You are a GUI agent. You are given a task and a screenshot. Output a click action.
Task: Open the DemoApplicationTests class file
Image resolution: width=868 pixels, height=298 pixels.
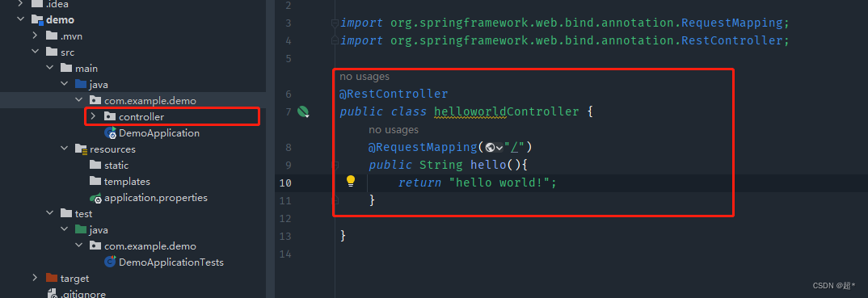(171, 262)
